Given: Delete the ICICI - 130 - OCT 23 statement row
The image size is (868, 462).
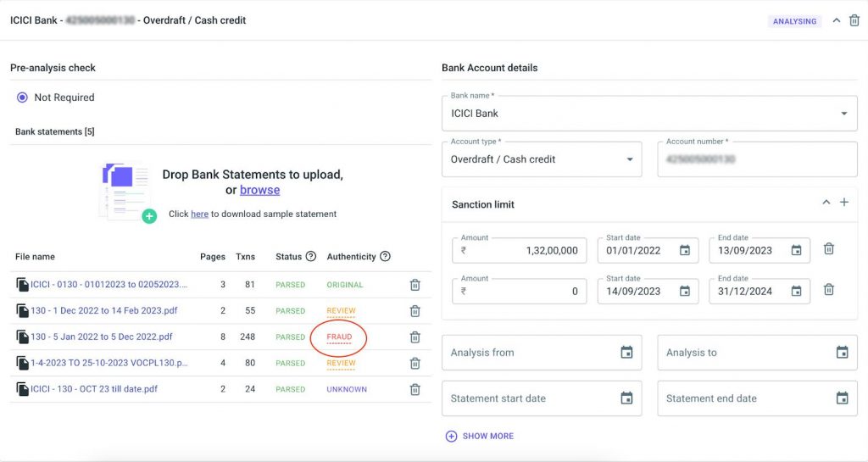Looking at the screenshot, I should [x=415, y=389].
